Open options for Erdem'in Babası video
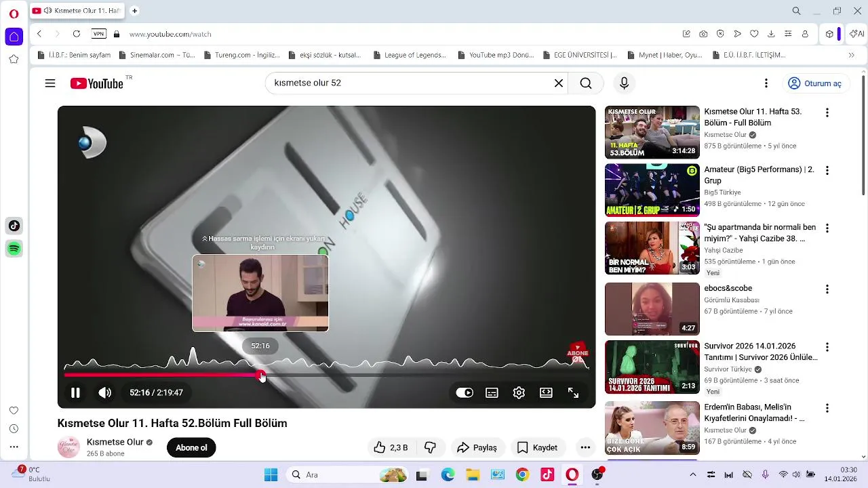The image size is (868, 488). pyautogui.click(x=827, y=408)
